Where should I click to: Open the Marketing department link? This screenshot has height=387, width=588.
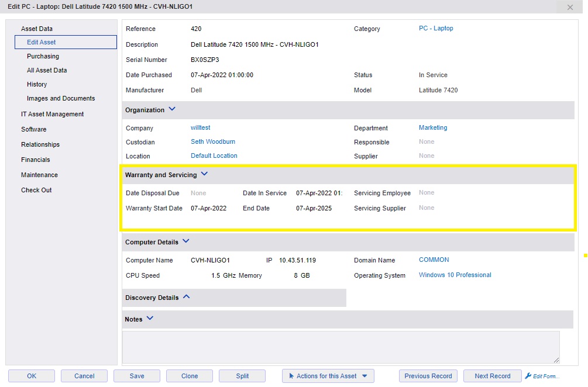432,127
